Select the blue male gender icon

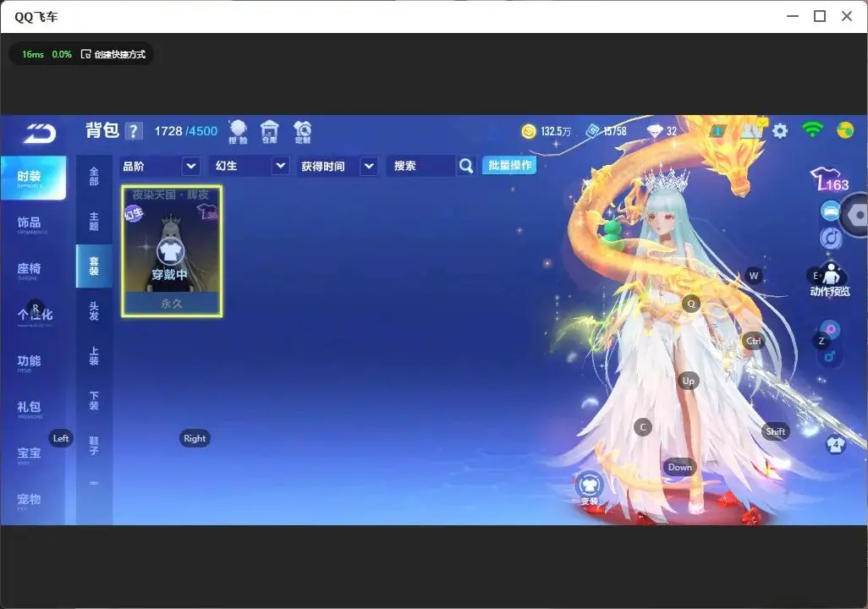[830, 356]
